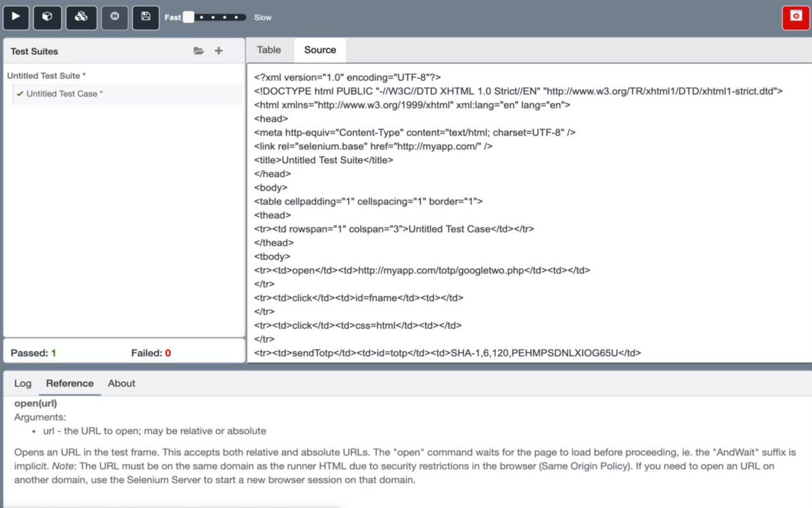
Task: Run all test suites with the stacked-cubes icon
Action: point(81,17)
